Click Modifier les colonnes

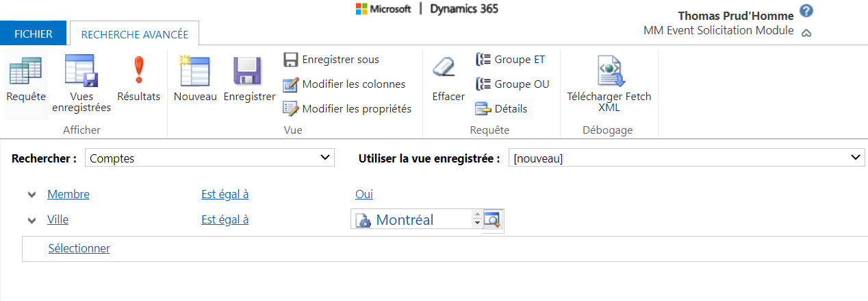click(x=345, y=84)
